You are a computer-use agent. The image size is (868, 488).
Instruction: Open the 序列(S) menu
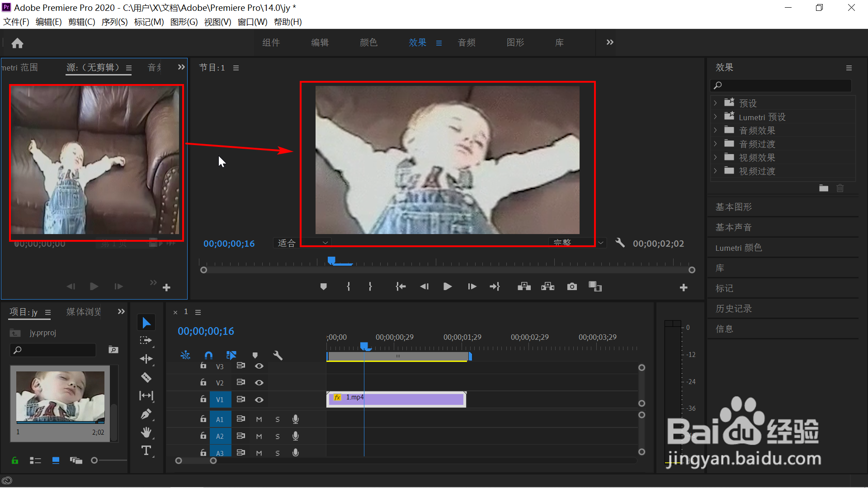[114, 22]
